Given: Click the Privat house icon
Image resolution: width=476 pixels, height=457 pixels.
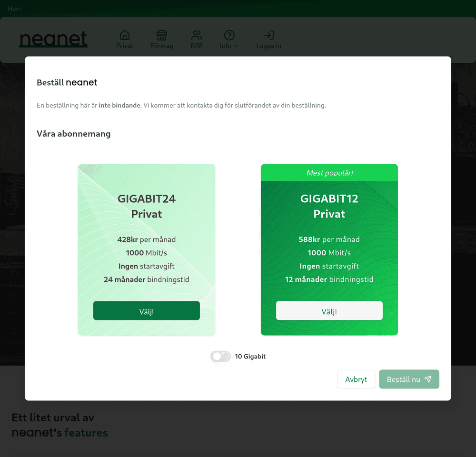Looking at the screenshot, I should 125,35.
